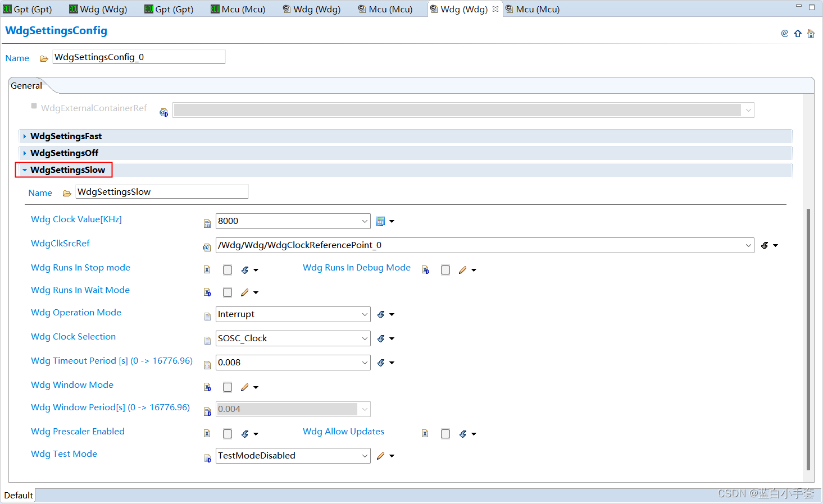
Task: Click pencil icon for Wdg Runs In Debug Mode
Action: (462, 270)
